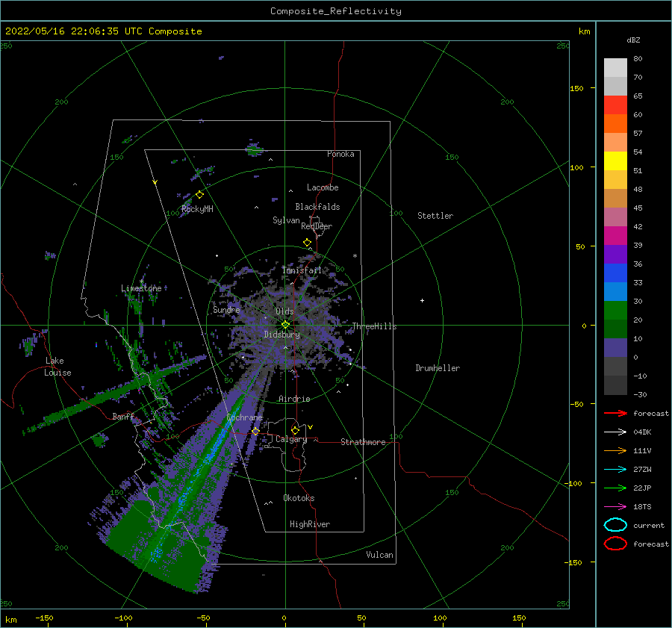Click the green 22JP arrow in legend
Viewport: 672px width, 628px height.
615,488
